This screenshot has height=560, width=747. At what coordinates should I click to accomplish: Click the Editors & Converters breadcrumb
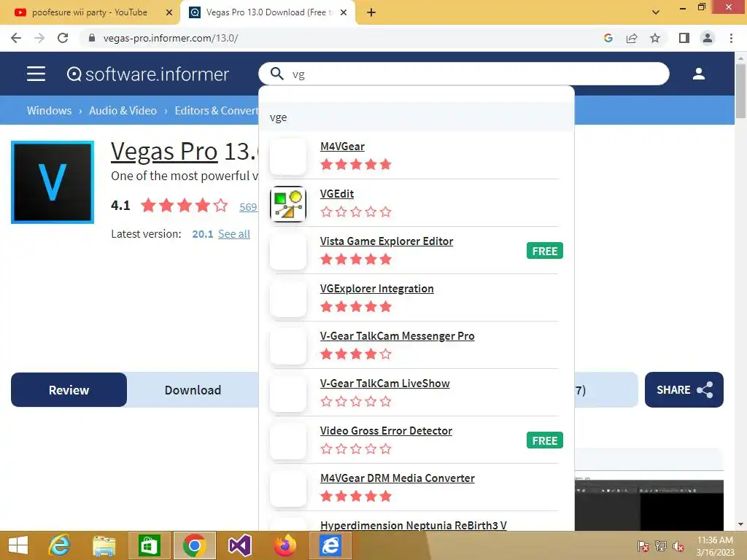click(x=216, y=111)
